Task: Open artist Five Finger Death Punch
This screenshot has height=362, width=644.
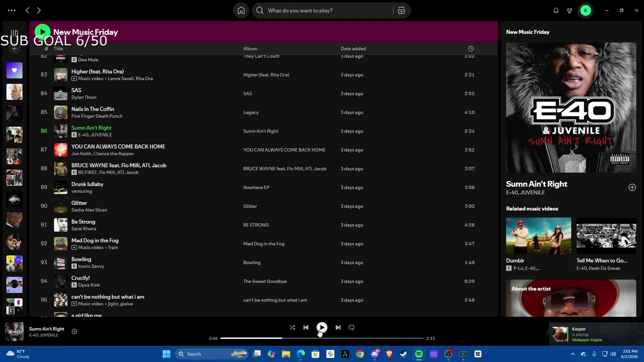Action: pos(97,116)
